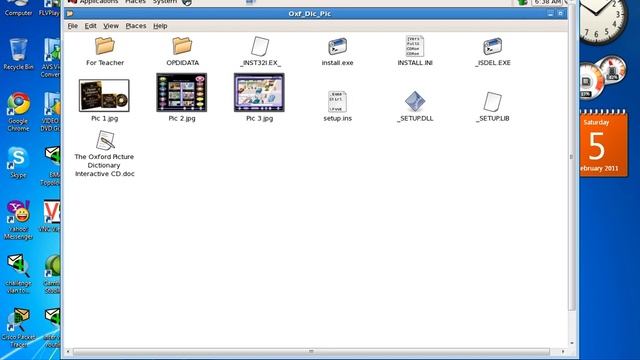Image resolution: width=640 pixels, height=360 pixels.
Task: Open the For Teacher folder
Action: click(x=104, y=46)
